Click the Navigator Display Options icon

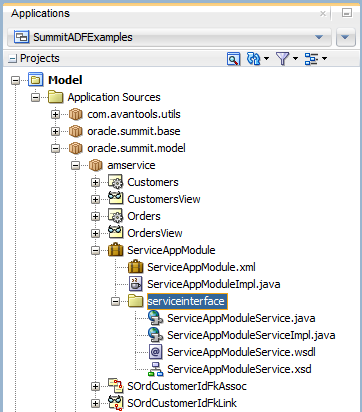(x=311, y=59)
